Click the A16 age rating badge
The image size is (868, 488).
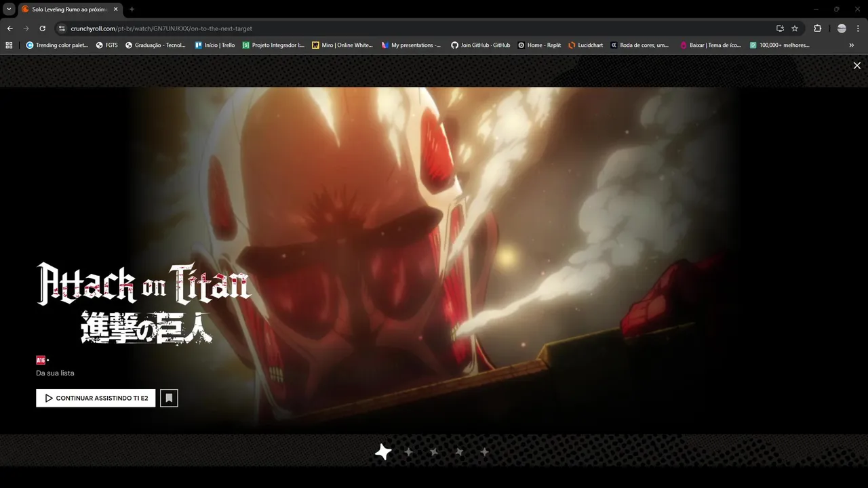pos(41,360)
